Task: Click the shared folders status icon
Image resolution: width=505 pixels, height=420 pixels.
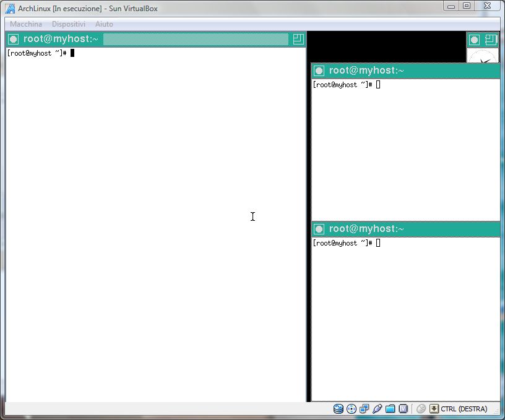Action: [391, 409]
